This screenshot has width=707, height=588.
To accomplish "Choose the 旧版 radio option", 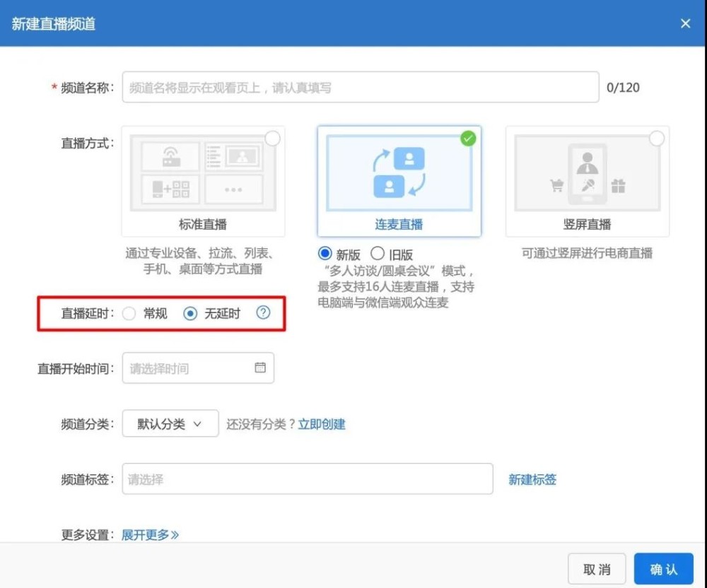I will coord(378,254).
